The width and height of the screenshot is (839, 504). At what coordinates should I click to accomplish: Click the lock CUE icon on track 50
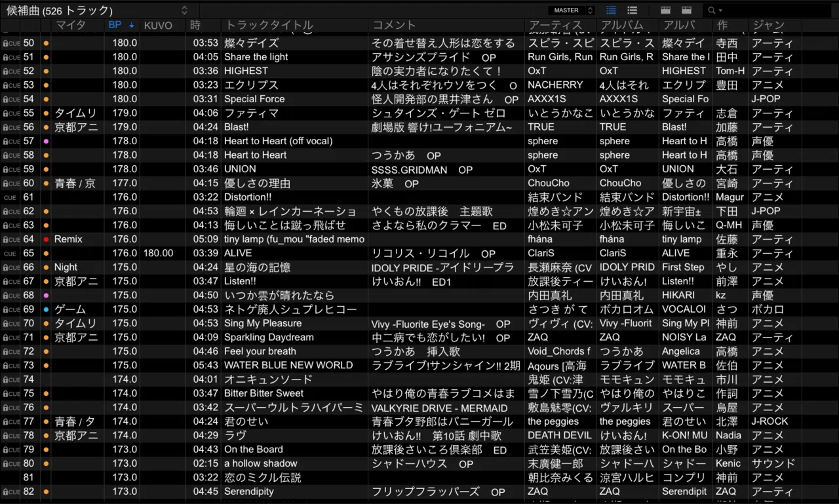[10, 43]
